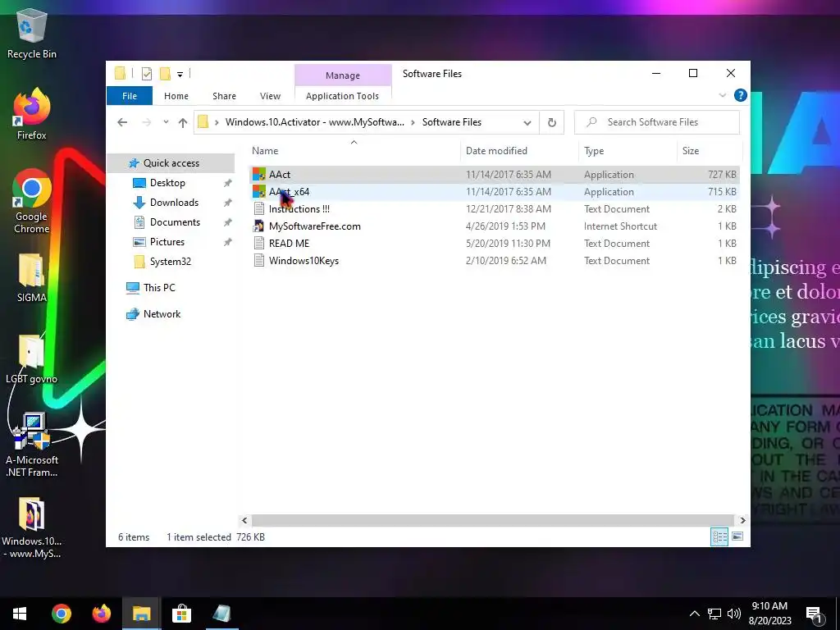This screenshot has width=840, height=630.
Task: Open address bar history dropdown
Action: point(527,123)
